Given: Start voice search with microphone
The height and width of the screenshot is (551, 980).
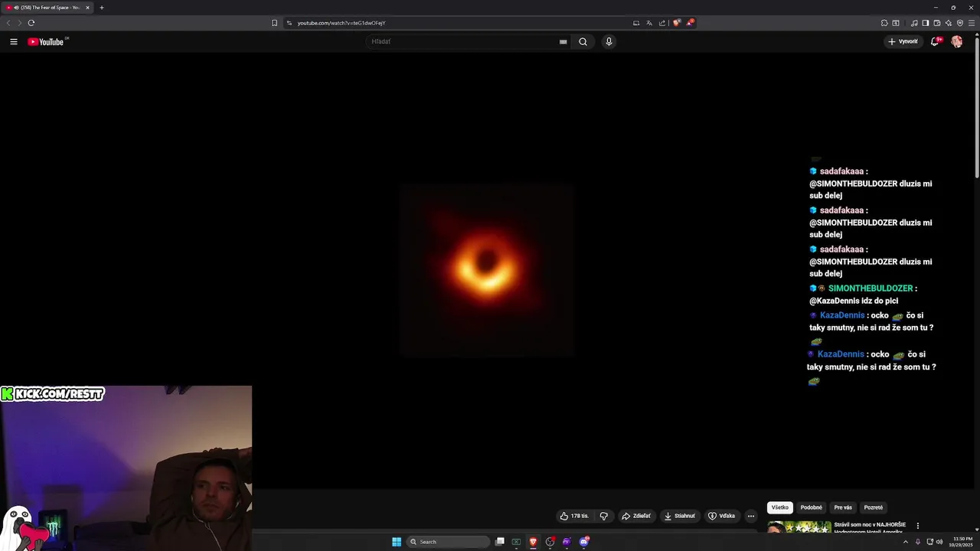Looking at the screenshot, I should tap(609, 41).
